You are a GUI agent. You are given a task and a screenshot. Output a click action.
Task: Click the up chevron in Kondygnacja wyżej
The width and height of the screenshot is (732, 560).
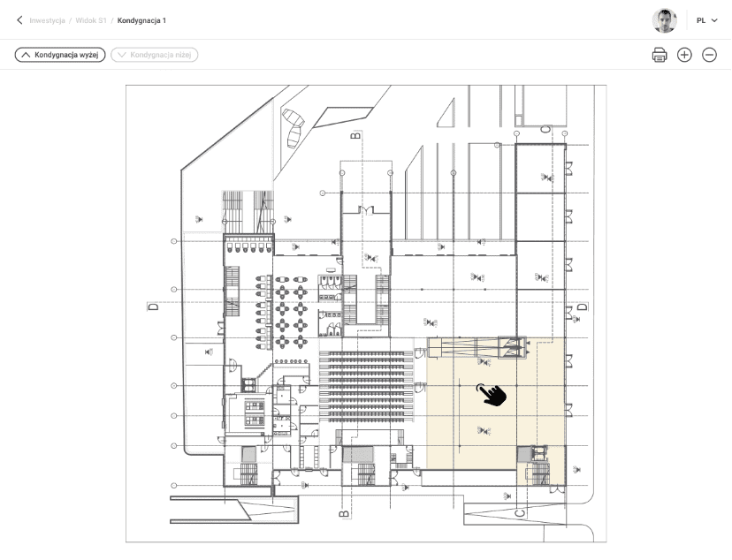[26, 55]
